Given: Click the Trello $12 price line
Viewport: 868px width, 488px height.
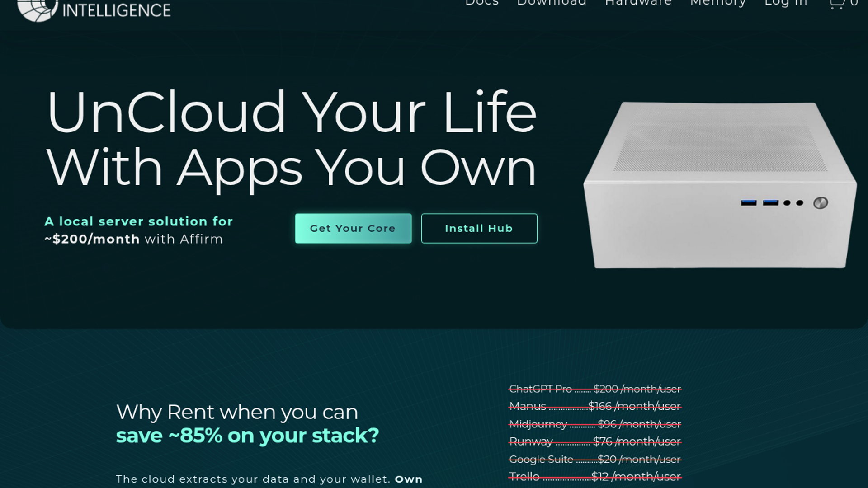Looking at the screenshot, I should click(x=595, y=477).
